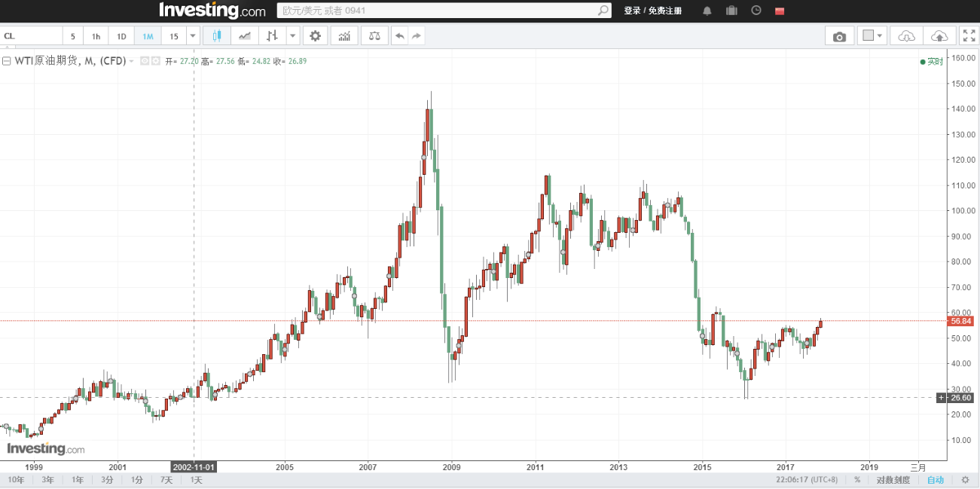Open series format gear next to legend

[x=156, y=61]
